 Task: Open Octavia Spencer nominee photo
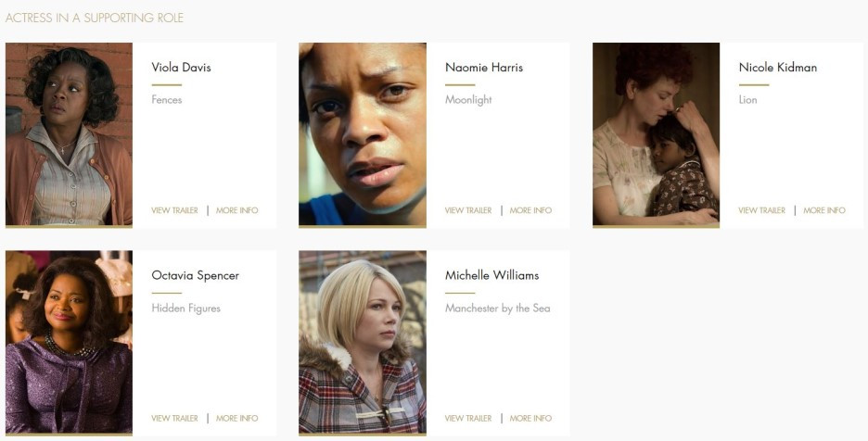(x=69, y=343)
